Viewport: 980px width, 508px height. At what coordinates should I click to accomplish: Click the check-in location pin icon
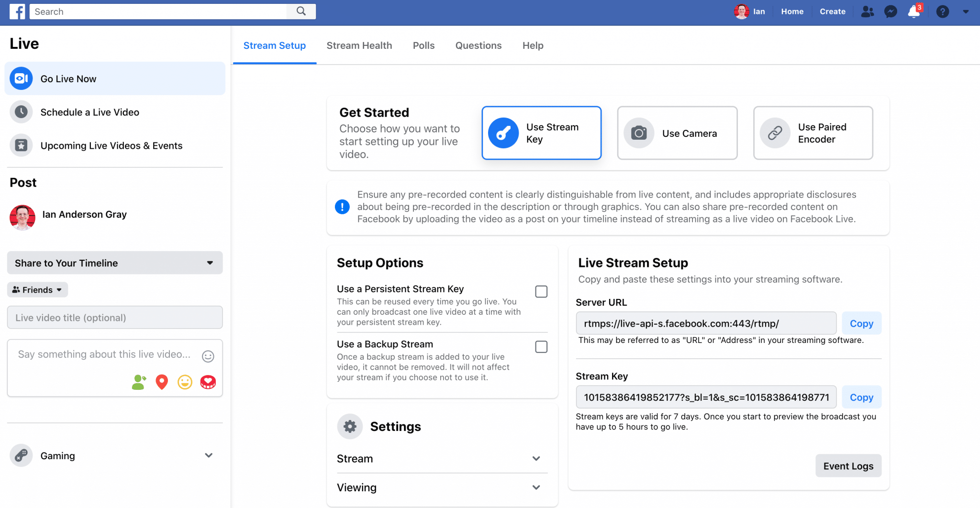(162, 382)
